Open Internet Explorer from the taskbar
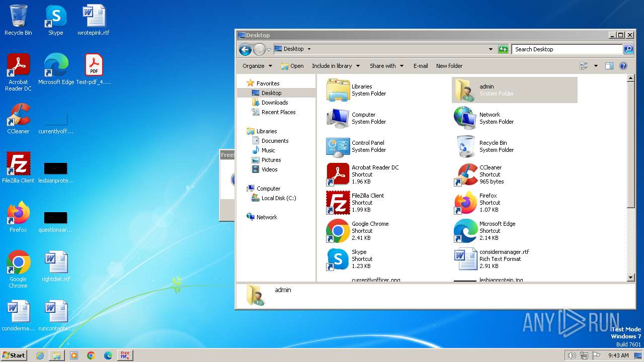 (40, 355)
